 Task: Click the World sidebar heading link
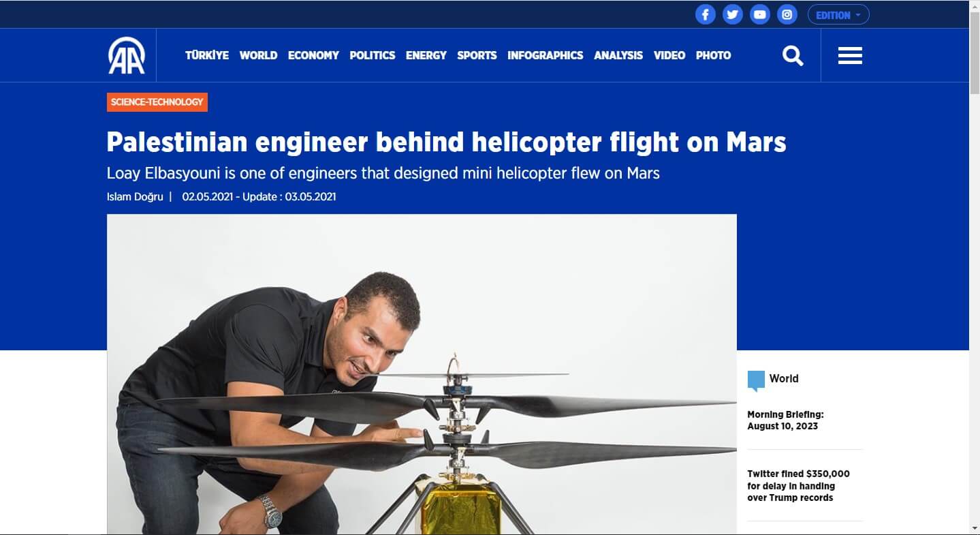[x=784, y=379]
